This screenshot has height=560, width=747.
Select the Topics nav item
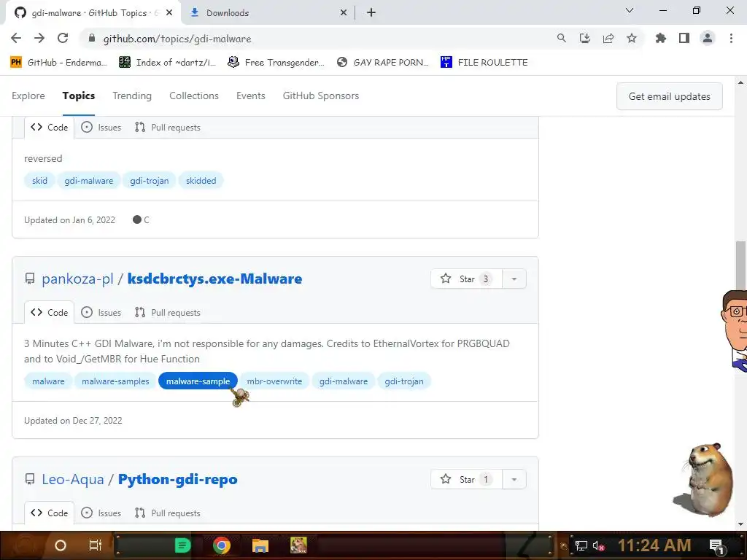[x=79, y=96]
